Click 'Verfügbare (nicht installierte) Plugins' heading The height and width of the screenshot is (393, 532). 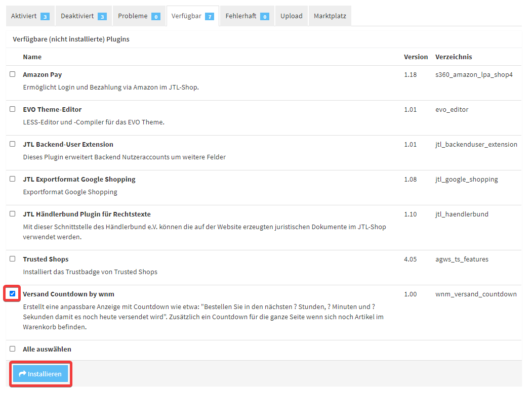click(x=71, y=39)
